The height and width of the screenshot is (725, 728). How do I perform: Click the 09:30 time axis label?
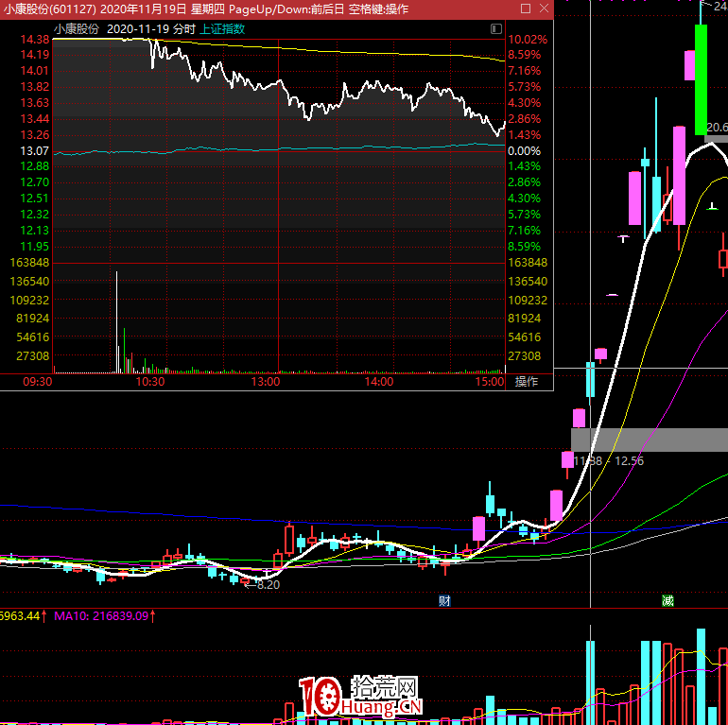coord(38,382)
